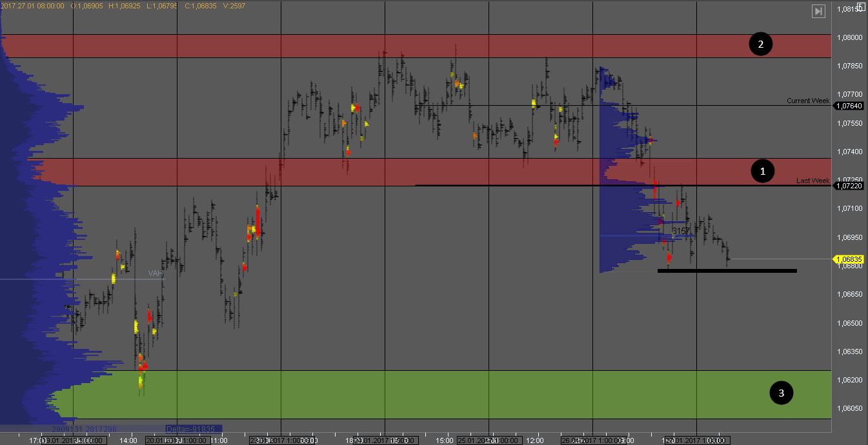Click the VAH label on the left profile line

(x=156, y=273)
